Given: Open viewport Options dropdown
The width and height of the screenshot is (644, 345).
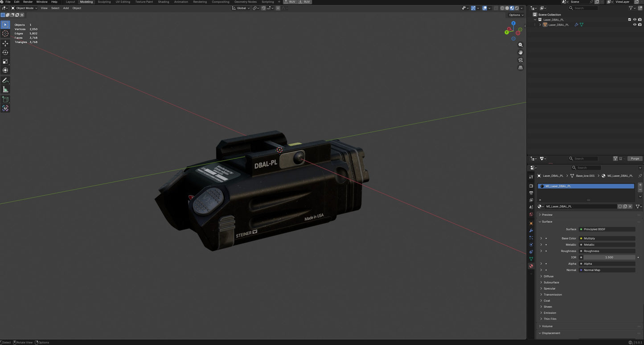Looking at the screenshot, I should coord(516,15).
